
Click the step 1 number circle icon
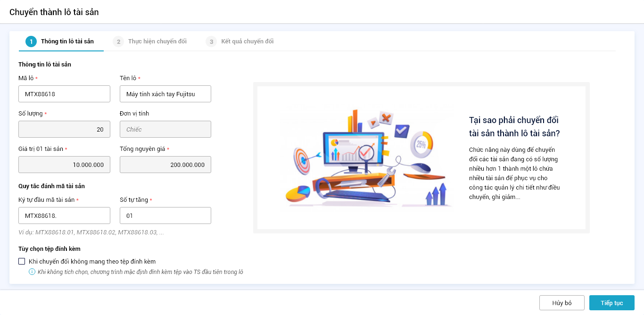31,41
